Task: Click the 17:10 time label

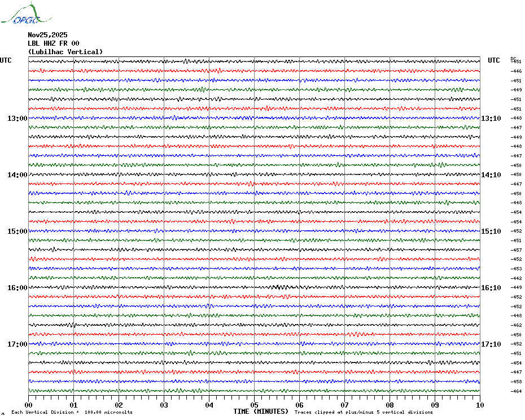Action: pos(491,344)
